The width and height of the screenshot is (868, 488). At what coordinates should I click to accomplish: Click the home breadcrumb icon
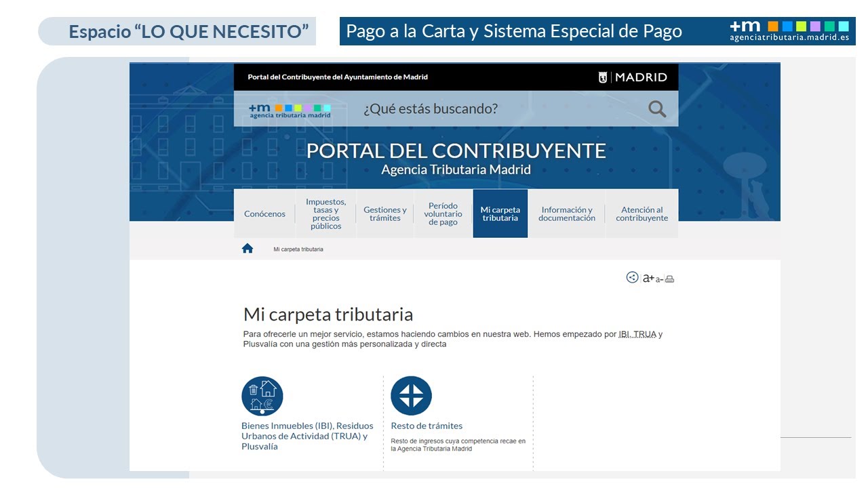[x=248, y=249]
